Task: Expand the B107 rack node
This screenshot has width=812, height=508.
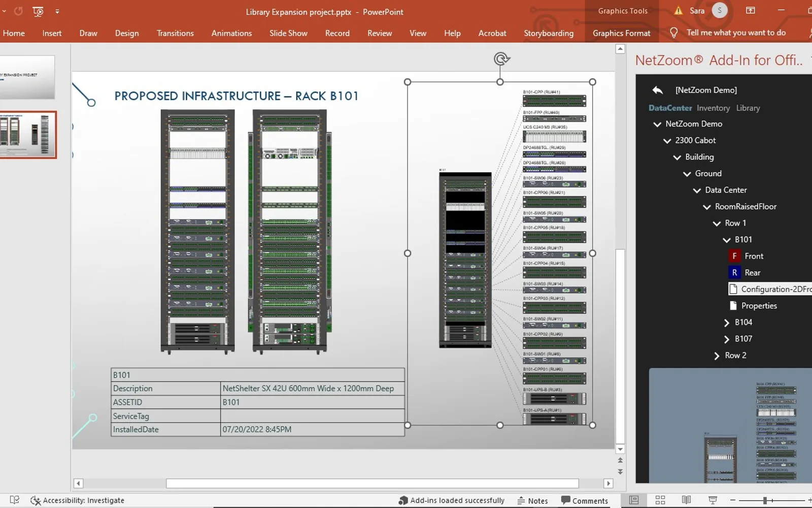Action: coord(727,339)
